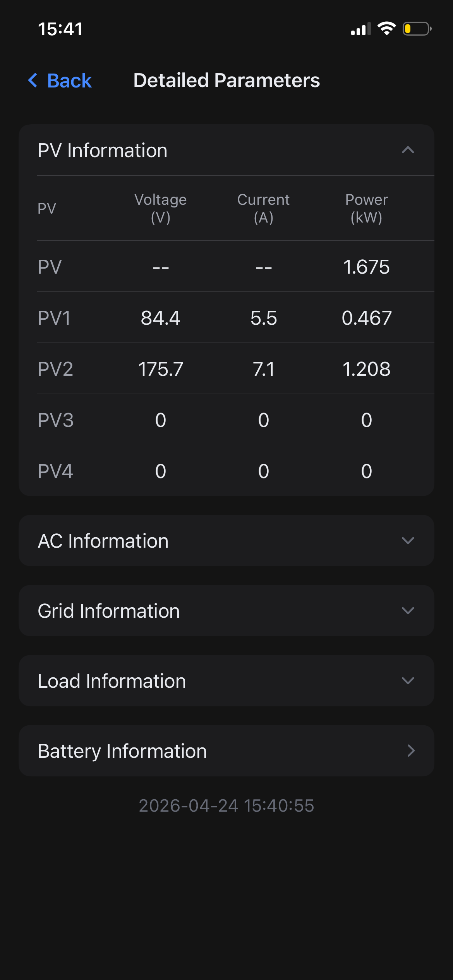Tap the 15:41 status bar clock
The width and height of the screenshot is (453, 980).
(x=60, y=29)
